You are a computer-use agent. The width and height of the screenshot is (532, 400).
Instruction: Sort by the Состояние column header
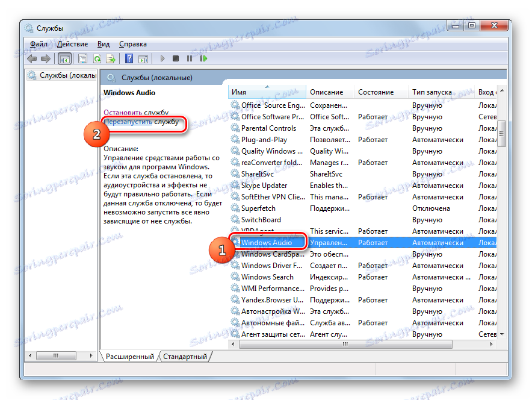click(x=381, y=92)
